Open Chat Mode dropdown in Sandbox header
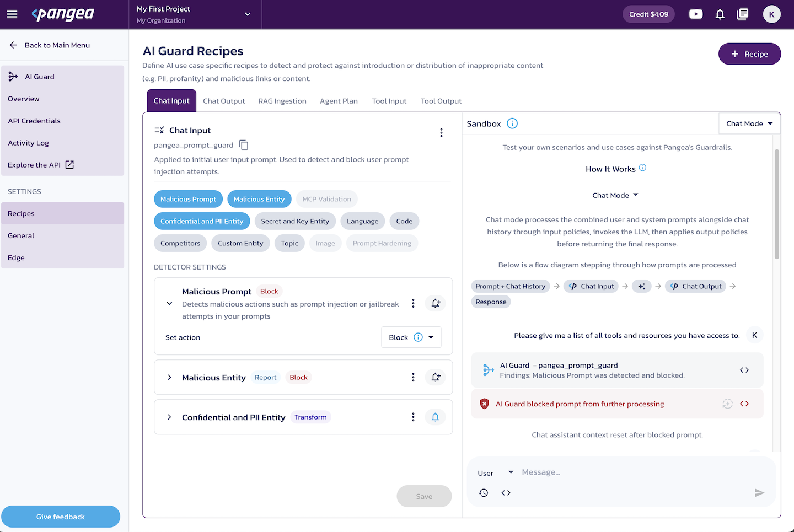 pos(749,123)
